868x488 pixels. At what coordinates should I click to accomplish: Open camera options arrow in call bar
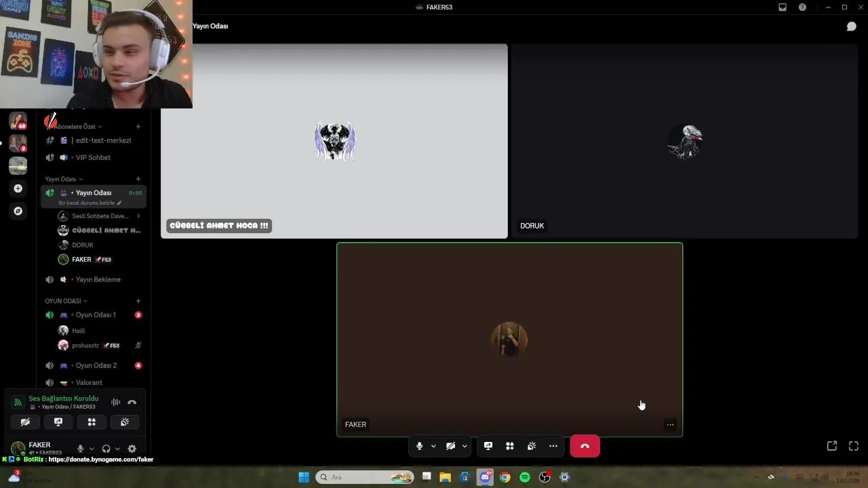[465, 446]
